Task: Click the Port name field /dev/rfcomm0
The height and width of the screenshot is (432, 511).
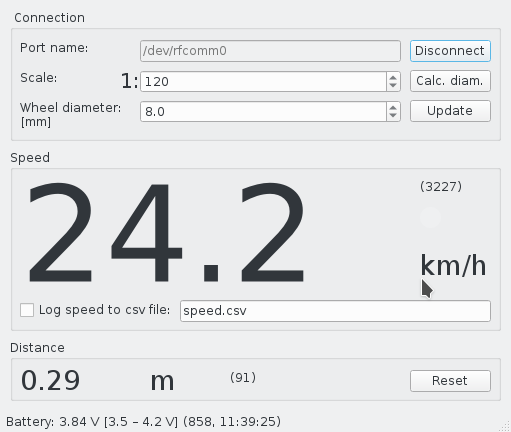Action: 270,51
